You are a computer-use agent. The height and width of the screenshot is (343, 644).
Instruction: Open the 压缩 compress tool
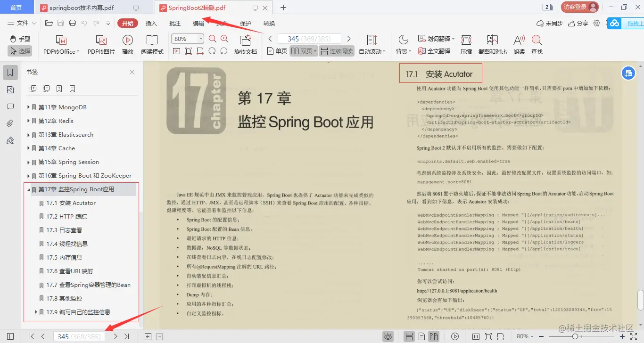pyautogui.click(x=466, y=45)
